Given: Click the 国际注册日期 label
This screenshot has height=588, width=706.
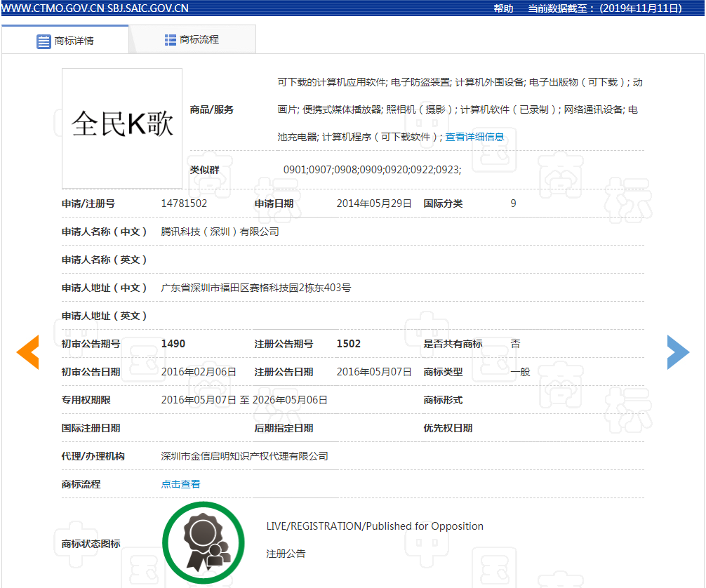Looking at the screenshot, I should tap(91, 428).
